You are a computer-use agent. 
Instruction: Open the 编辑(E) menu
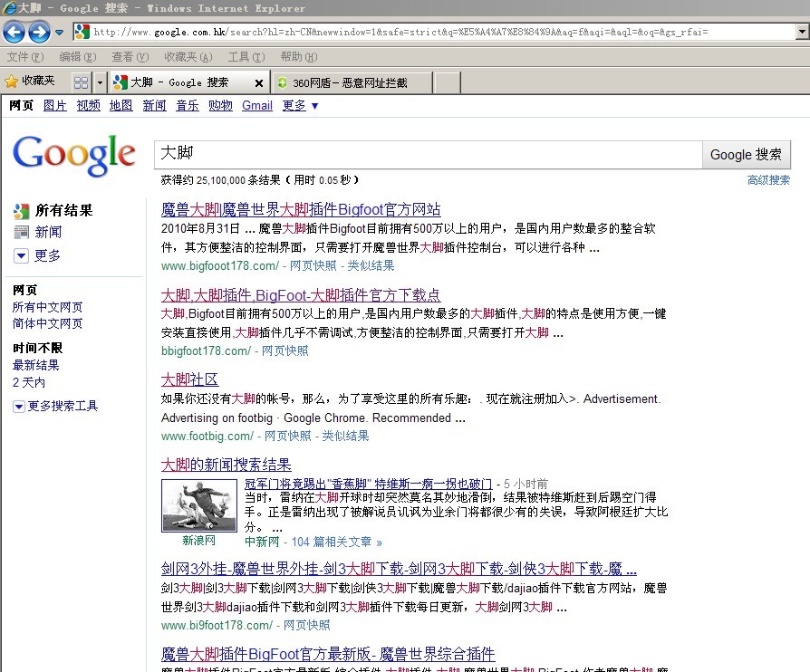coord(78,57)
